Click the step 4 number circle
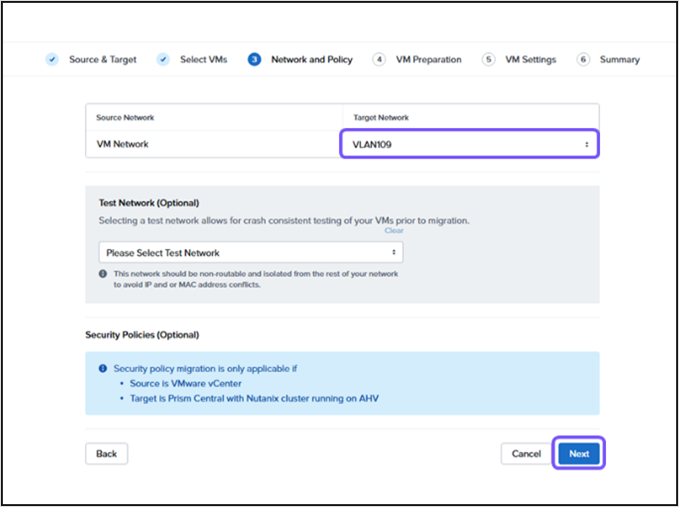Screen dimensions: 679x507 click(x=379, y=59)
